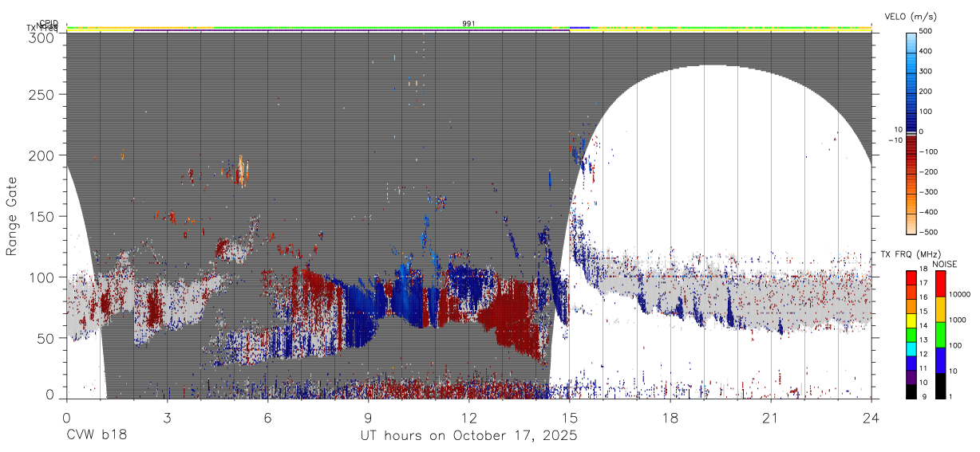Click the x-axis tick label '12'
Image resolution: width=980 pixels, height=452 pixels.
pos(468,417)
